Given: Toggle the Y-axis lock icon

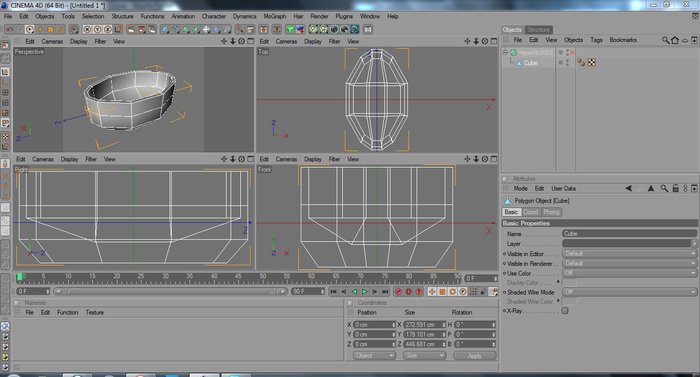Looking at the screenshot, I should (97, 29).
